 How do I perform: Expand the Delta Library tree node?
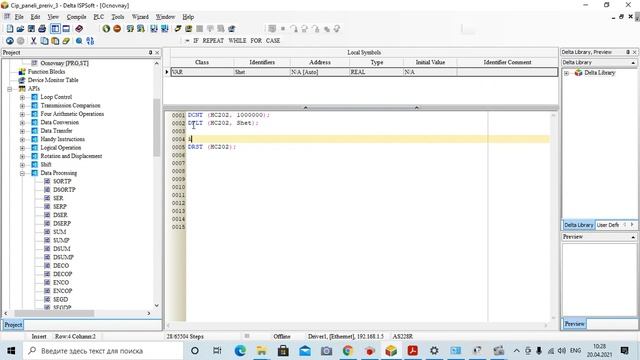(x=567, y=73)
